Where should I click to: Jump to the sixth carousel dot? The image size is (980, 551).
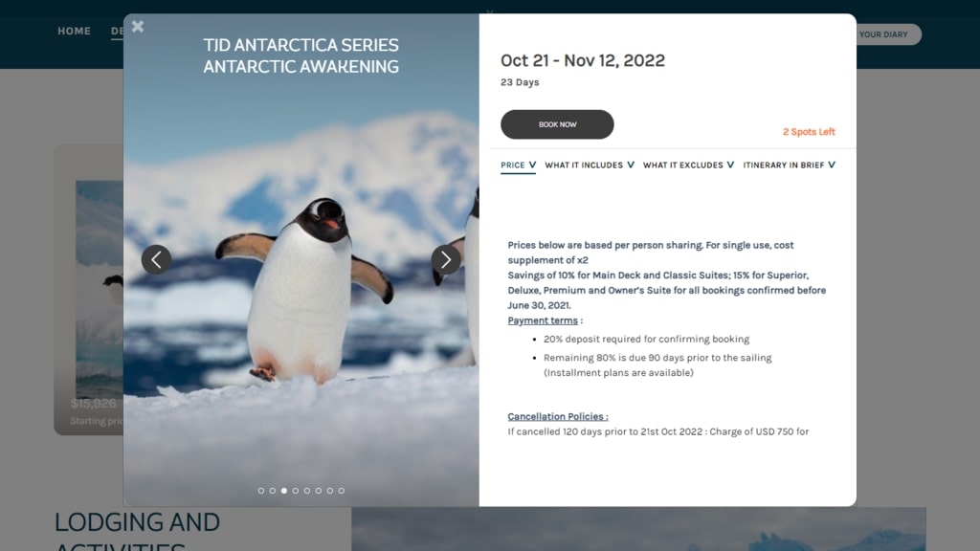(x=319, y=491)
